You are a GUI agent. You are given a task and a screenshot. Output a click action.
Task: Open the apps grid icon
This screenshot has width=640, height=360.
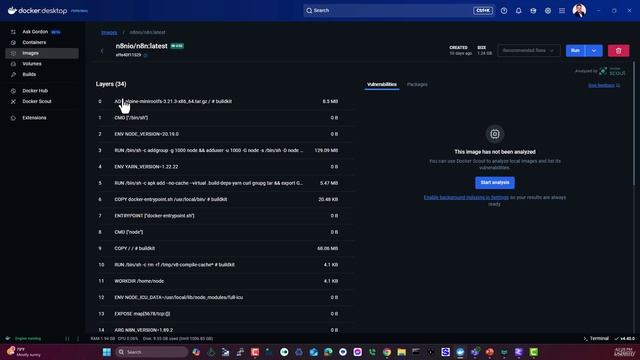(562, 11)
